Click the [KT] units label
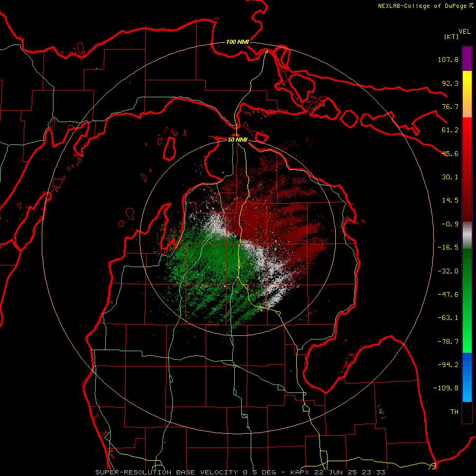476x476 pixels. point(451,36)
